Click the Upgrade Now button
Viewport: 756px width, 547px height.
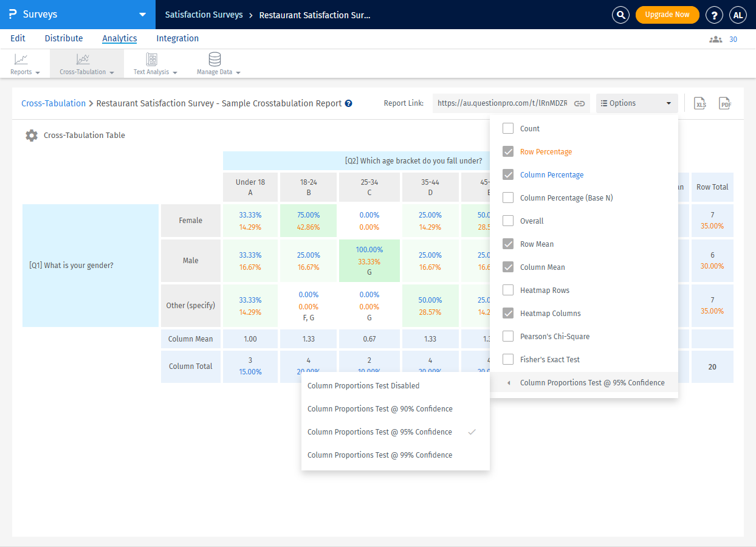pyautogui.click(x=667, y=15)
